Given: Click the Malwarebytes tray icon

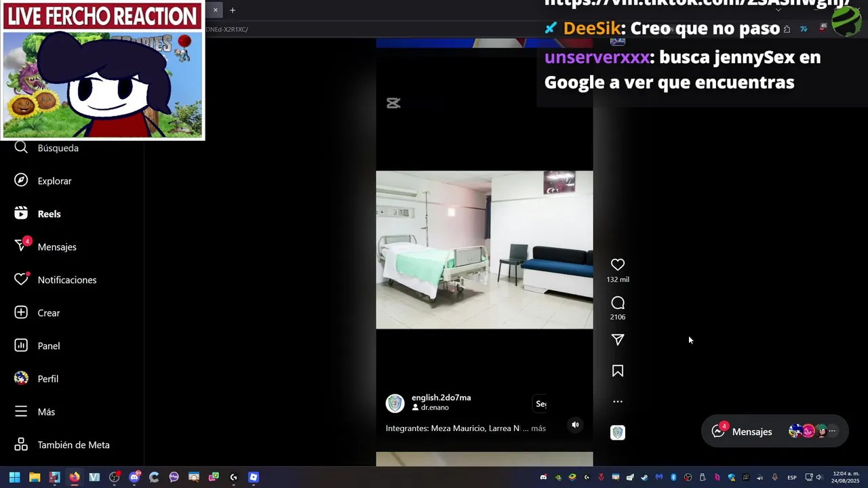Looking at the screenshot, I should [658, 477].
